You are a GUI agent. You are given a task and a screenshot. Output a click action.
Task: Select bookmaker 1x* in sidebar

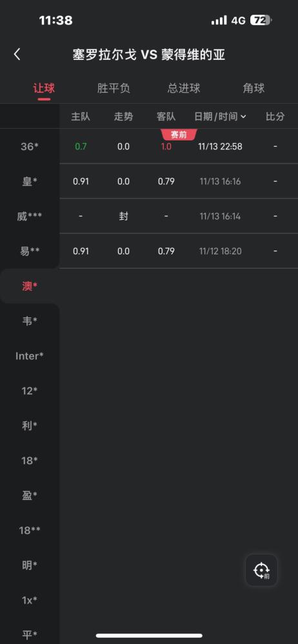coord(30,600)
